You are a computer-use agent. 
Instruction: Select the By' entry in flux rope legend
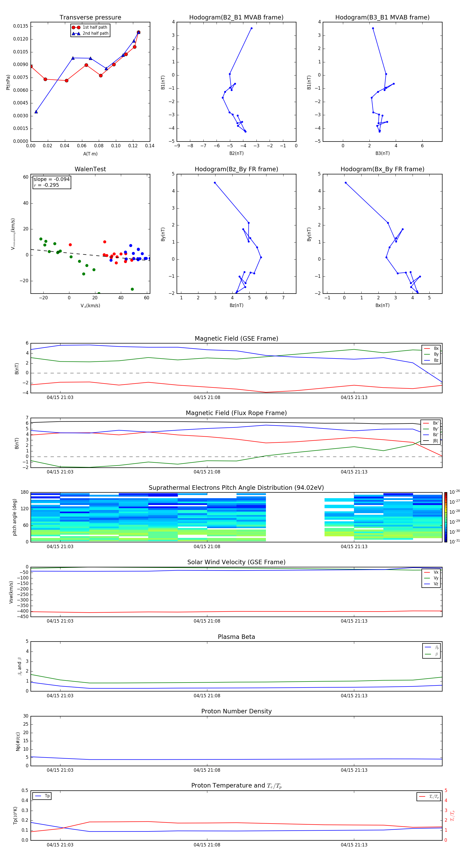pyautogui.click(x=431, y=429)
